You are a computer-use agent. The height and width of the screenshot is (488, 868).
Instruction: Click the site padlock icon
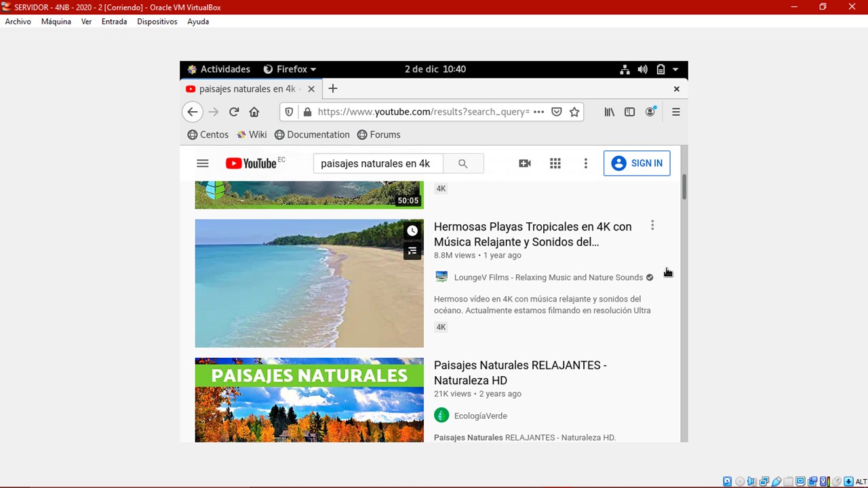(x=307, y=112)
